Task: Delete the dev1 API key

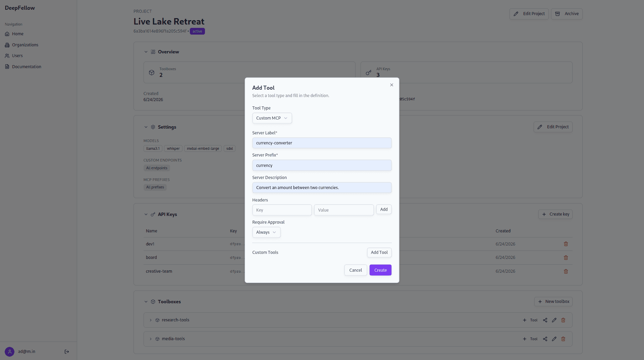Action: [566, 244]
